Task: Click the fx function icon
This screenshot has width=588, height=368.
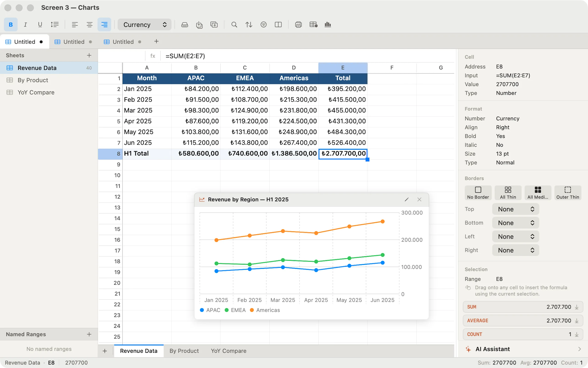Action: 153,56
